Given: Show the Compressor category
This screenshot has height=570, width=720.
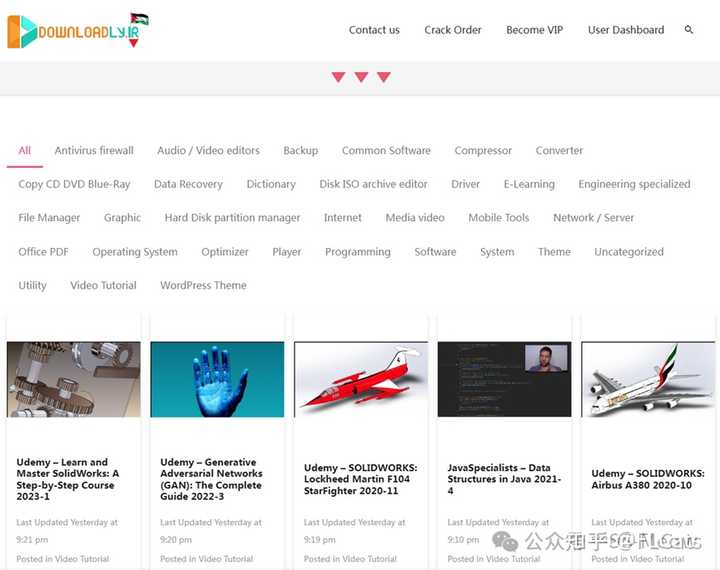Looking at the screenshot, I should 483,151.
